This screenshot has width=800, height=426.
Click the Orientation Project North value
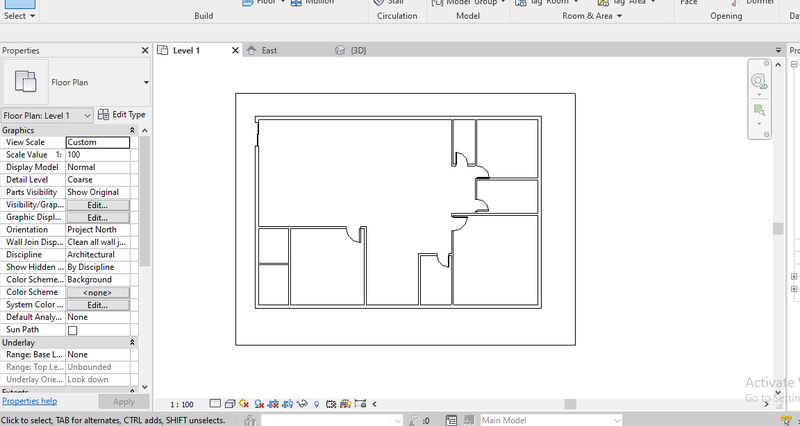(97, 230)
